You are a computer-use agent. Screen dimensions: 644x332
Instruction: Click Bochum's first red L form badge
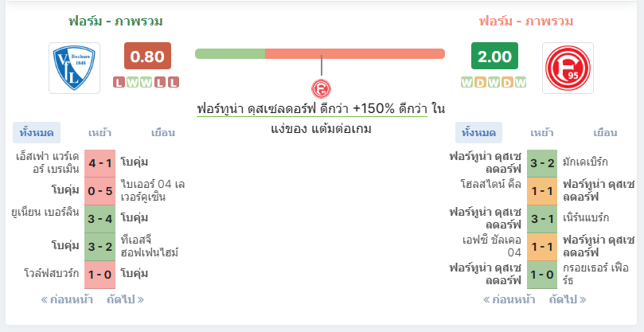[x=119, y=83]
